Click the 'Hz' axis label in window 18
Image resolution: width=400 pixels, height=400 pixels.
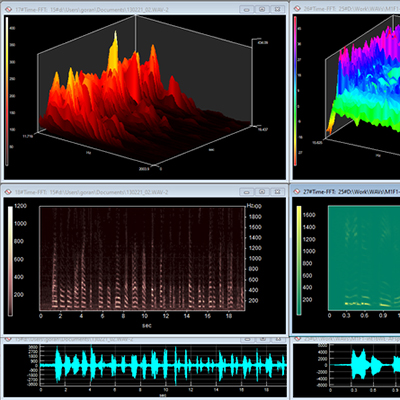click(x=250, y=205)
